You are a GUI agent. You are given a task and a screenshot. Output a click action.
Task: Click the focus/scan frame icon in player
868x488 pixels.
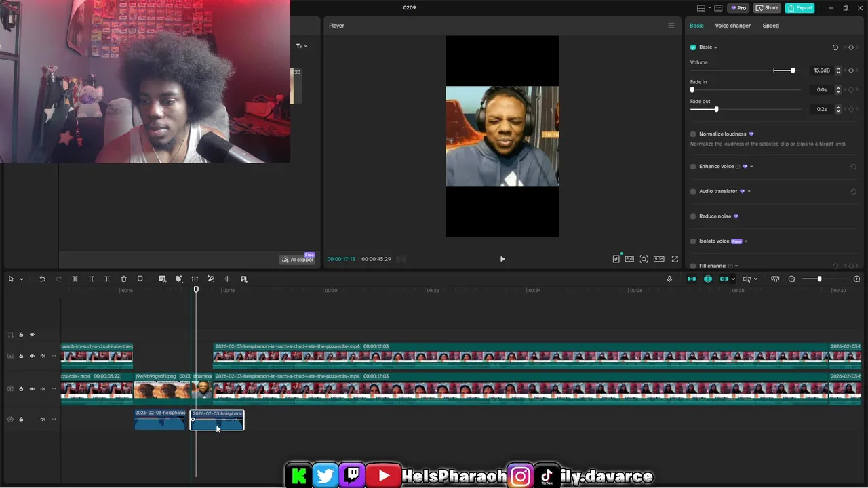point(644,259)
